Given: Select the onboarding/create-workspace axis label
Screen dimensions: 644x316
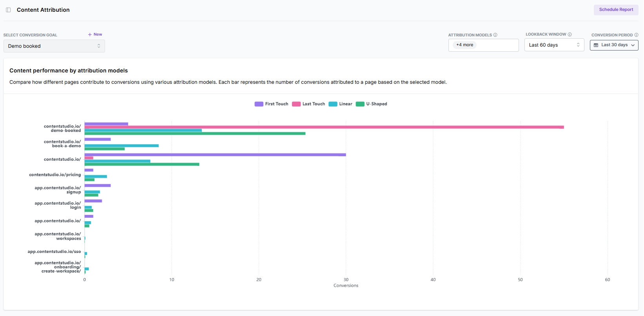Looking at the screenshot, I should 58,267.
